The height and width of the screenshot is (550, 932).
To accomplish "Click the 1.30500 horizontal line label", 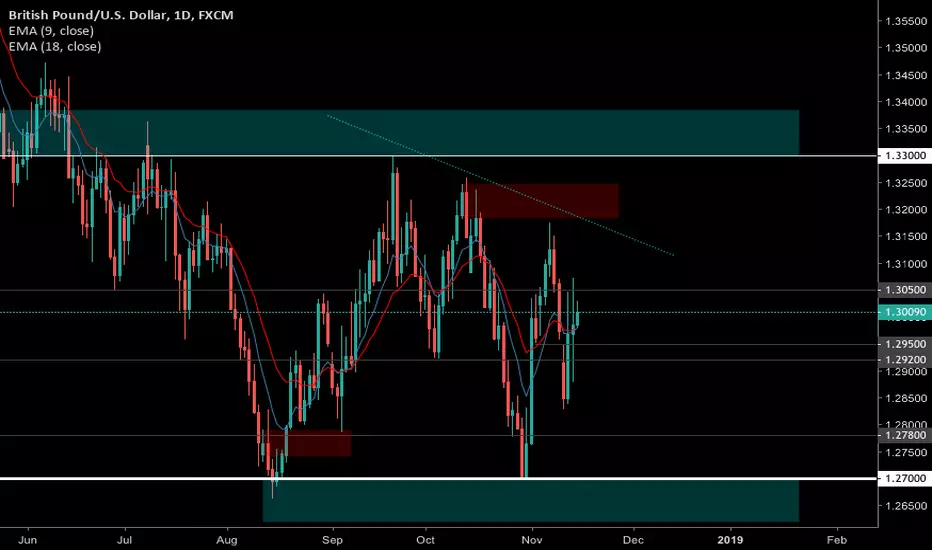I will 905,290.
